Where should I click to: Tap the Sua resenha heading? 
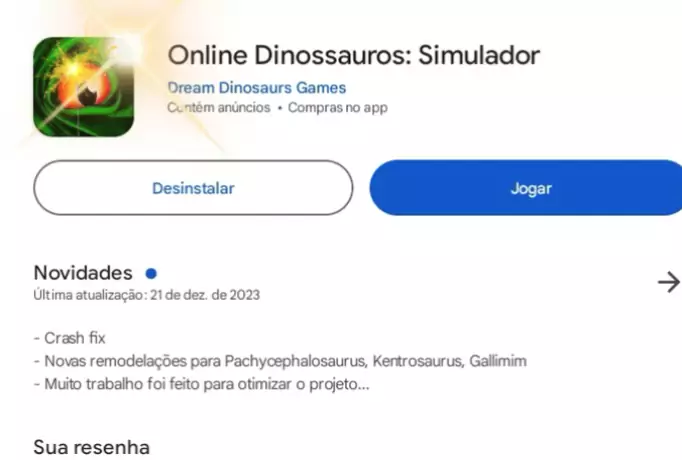pos(92,447)
